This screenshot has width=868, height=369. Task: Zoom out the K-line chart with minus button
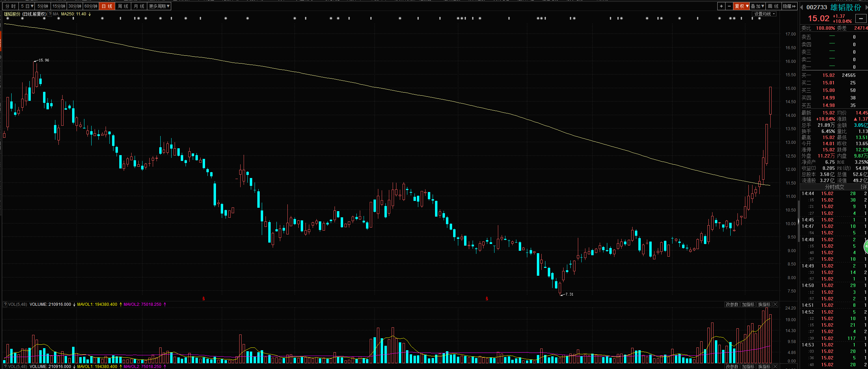(x=729, y=6)
